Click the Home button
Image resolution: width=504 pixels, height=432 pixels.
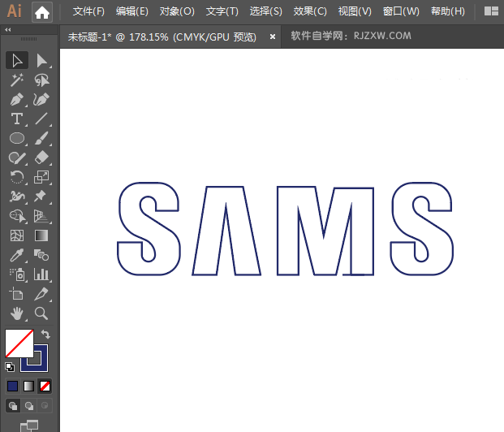(x=42, y=12)
